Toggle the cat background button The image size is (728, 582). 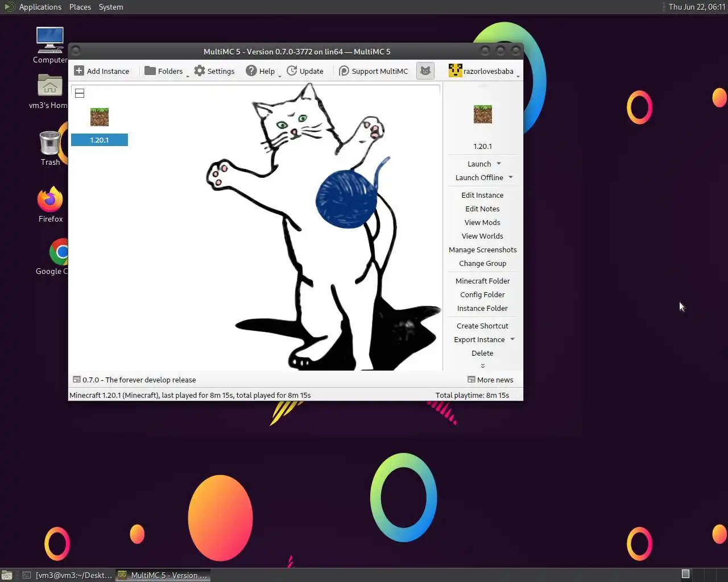425,71
